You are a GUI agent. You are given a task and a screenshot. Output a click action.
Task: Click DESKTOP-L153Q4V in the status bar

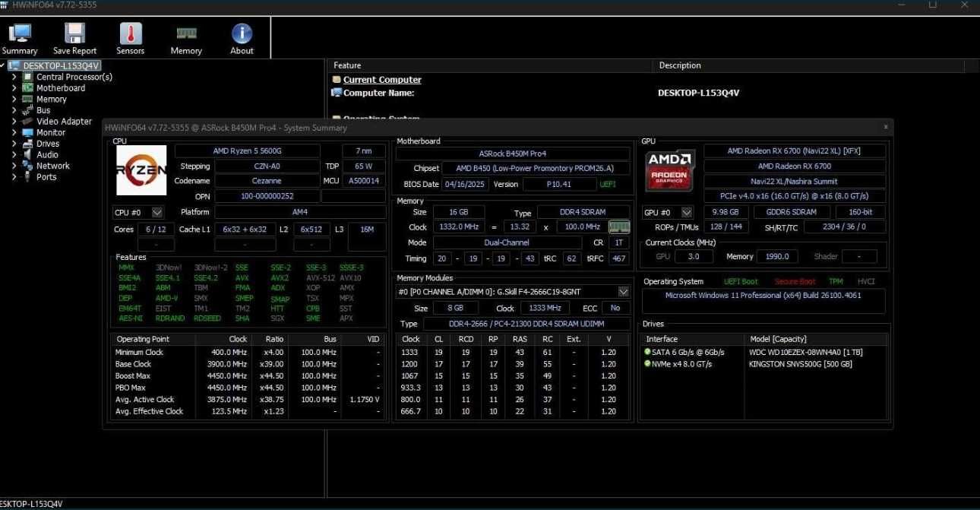point(31,504)
